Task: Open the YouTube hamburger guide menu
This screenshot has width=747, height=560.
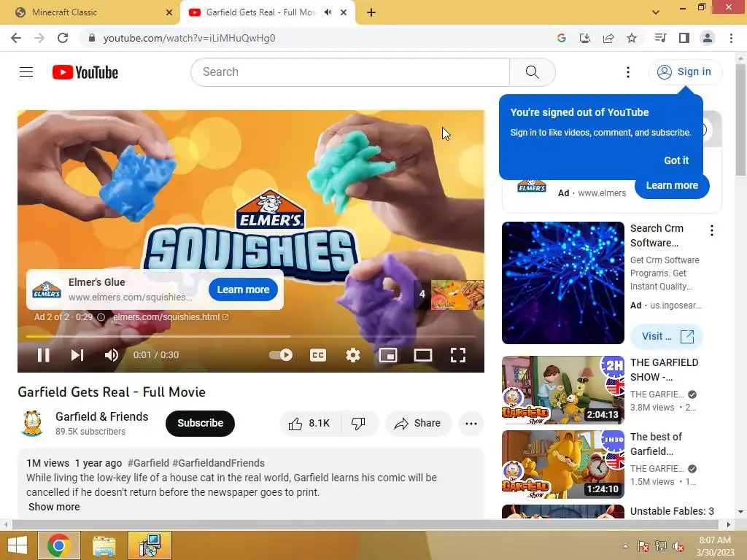Action: pyautogui.click(x=26, y=72)
